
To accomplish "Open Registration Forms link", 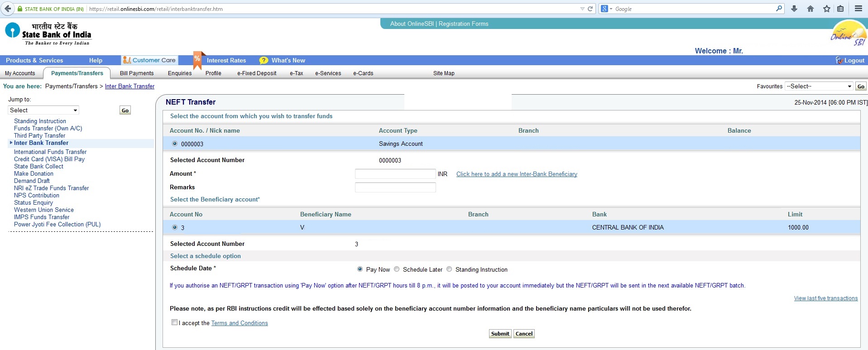I will click(463, 24).
